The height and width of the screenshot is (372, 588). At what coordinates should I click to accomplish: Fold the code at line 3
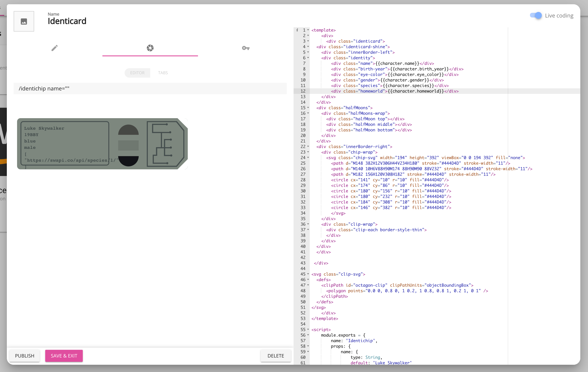[308, 41]
